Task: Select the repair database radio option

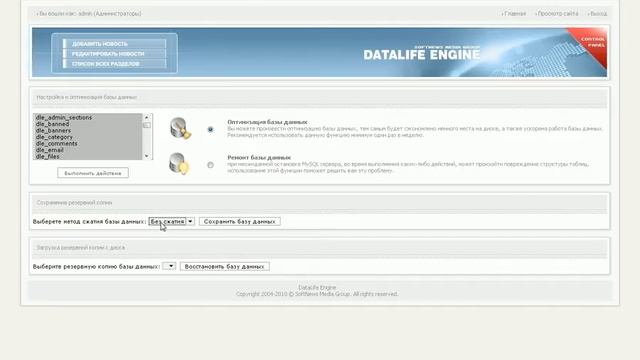Action: pos(210,165)
